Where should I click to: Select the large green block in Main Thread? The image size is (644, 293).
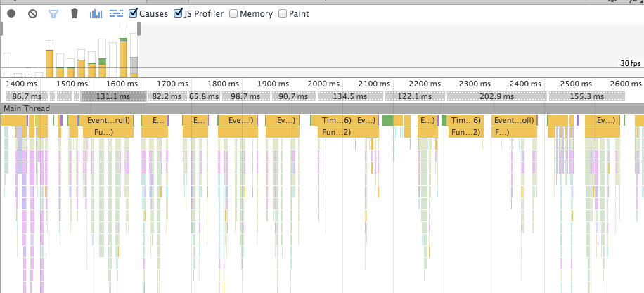point(387,120)
